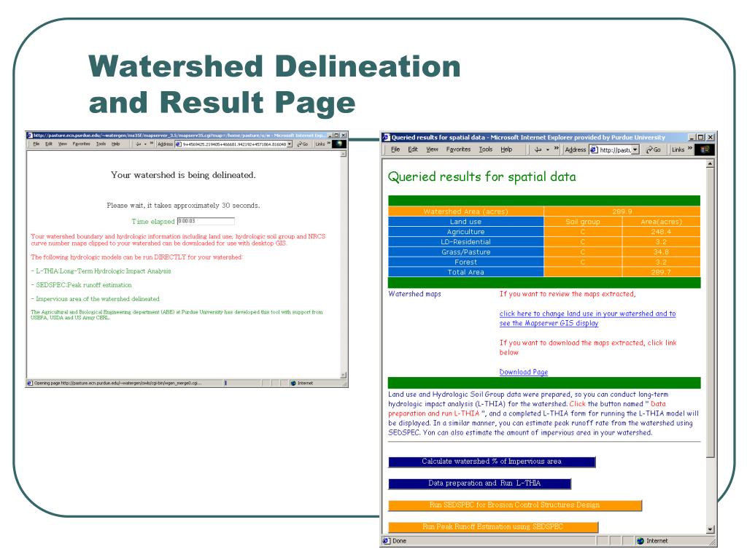The width and height of the screenshot is (747, 560).
Task: Open View menu in the Queried results window
Action: (432, 149)
